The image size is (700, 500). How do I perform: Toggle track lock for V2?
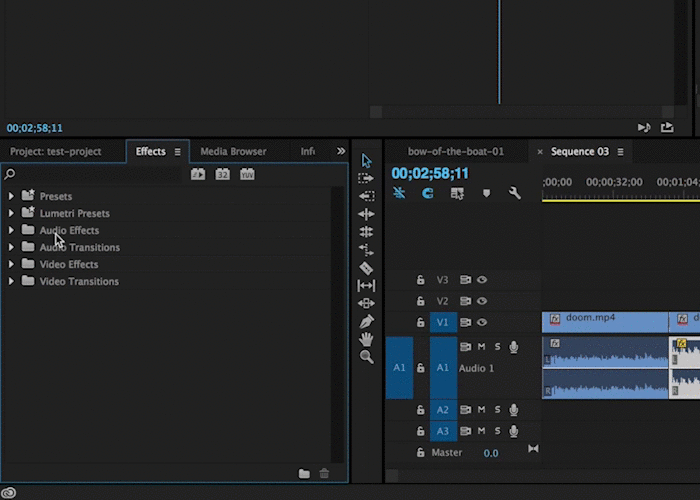[421, 301]
